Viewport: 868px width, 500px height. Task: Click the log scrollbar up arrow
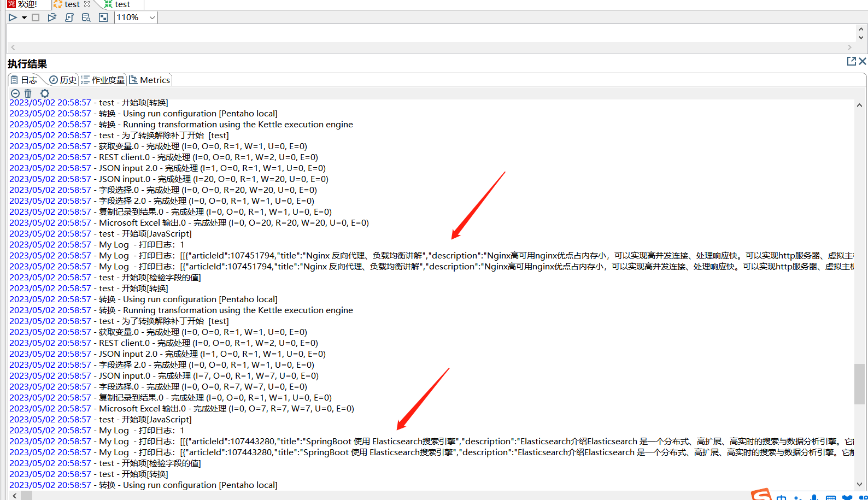(x=859, y=105)
